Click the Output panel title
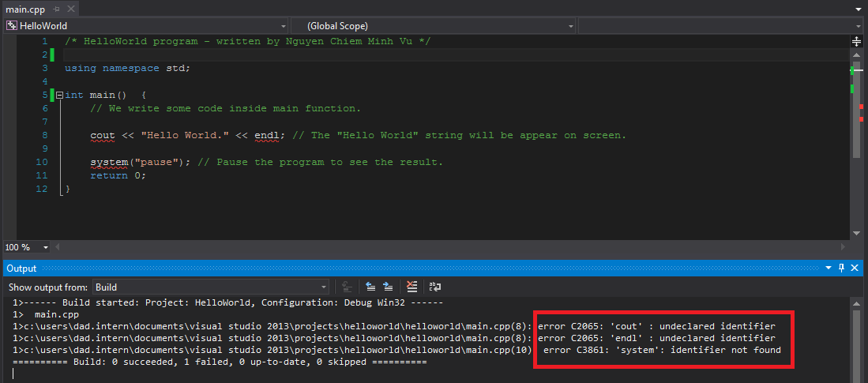The height and width of the screenshot is (383, 868). coord(21,268)
